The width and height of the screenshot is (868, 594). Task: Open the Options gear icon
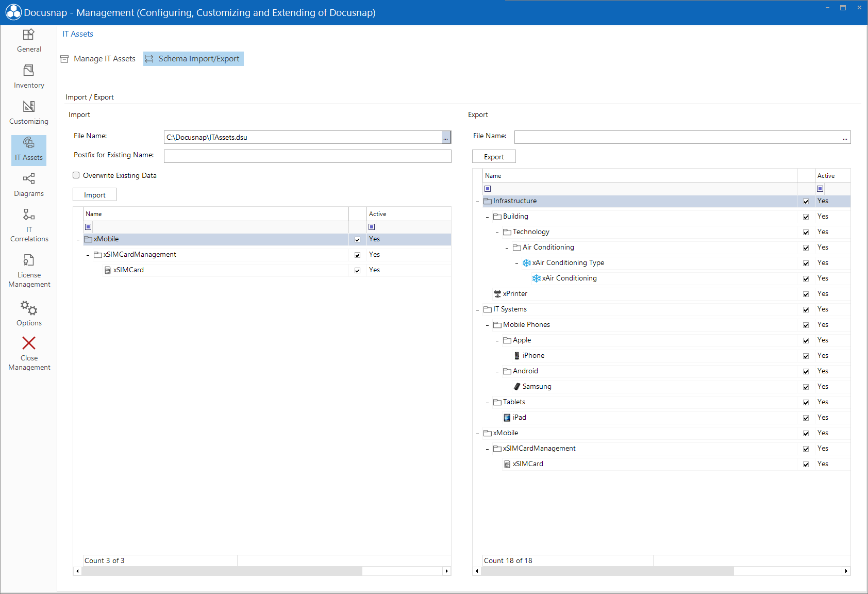pyautogui.click(x=29, y=308)
